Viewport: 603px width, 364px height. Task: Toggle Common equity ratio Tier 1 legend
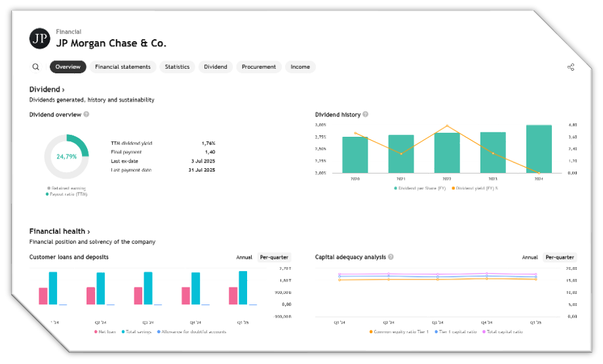coord(399,332)
